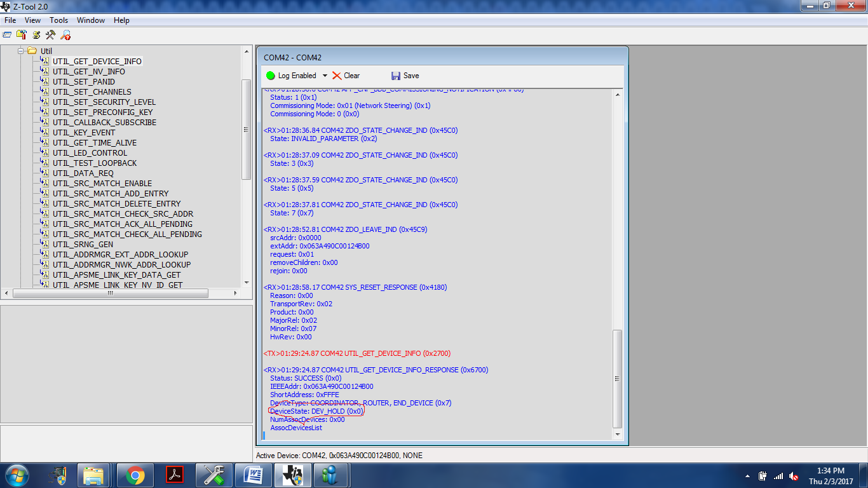The image size is (868, 488).
Task: Pick UTIL_SET_SECURITY_LEVEL in the tree
Action: [104, 102]
